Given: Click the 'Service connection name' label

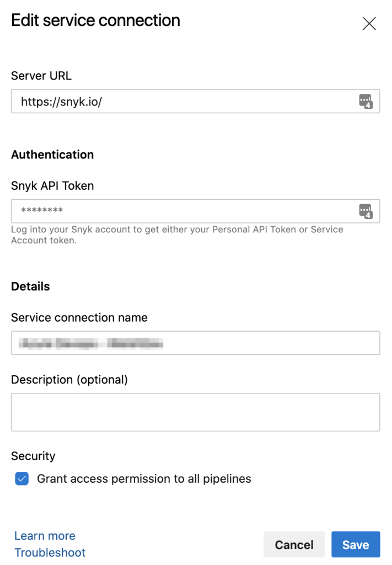Looking at the screenshot, I should click(79, 318).
